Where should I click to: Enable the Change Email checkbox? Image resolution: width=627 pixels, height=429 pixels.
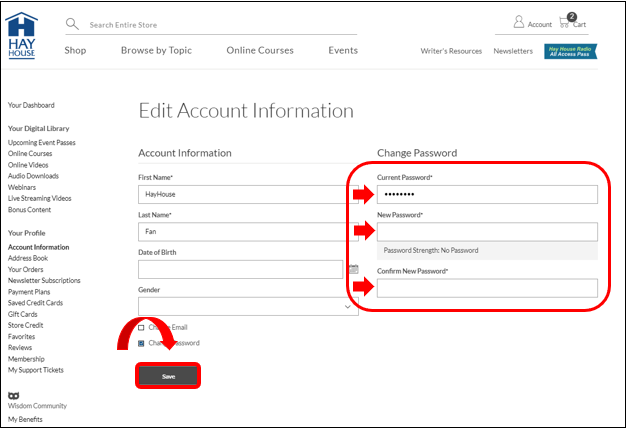(141, 327)
